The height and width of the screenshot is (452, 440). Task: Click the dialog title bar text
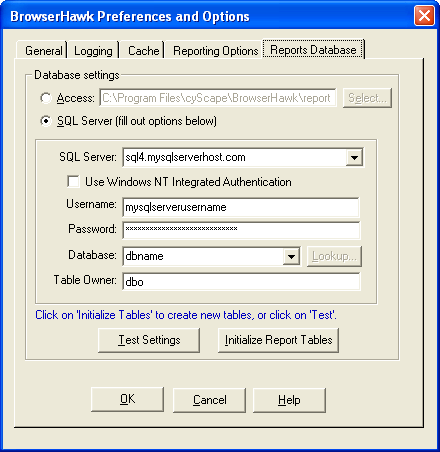[x=130, y=16]
